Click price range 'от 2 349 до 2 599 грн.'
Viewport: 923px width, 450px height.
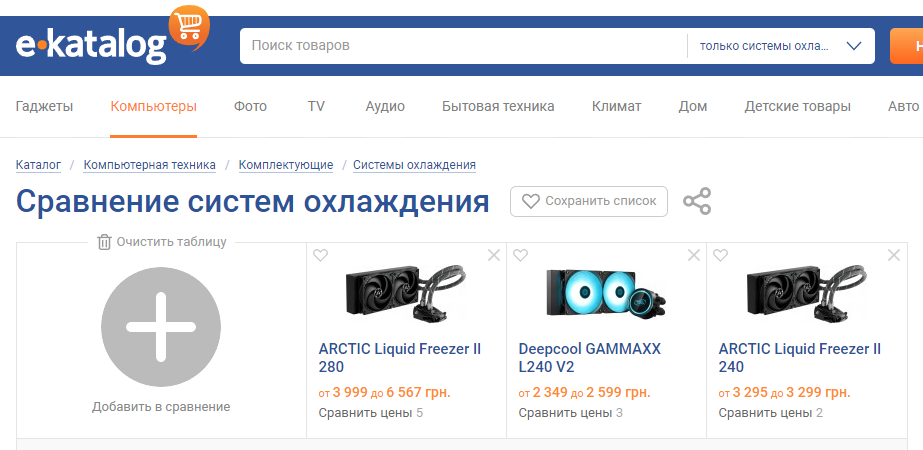(x=585, y=393)
